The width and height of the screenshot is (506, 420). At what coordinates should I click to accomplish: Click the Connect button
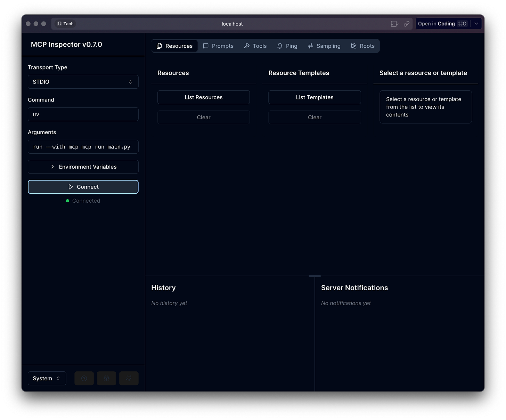[83, 187]
